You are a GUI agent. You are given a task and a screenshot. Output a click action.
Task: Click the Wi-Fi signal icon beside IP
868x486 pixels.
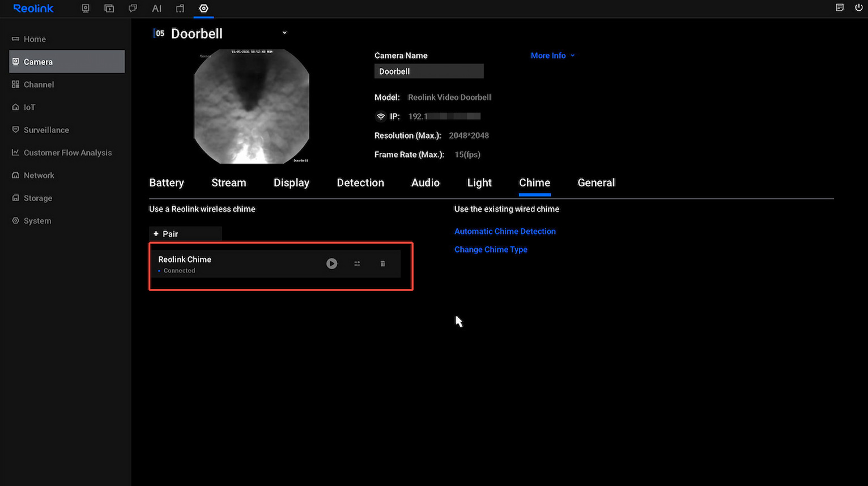tap(381, 117)
